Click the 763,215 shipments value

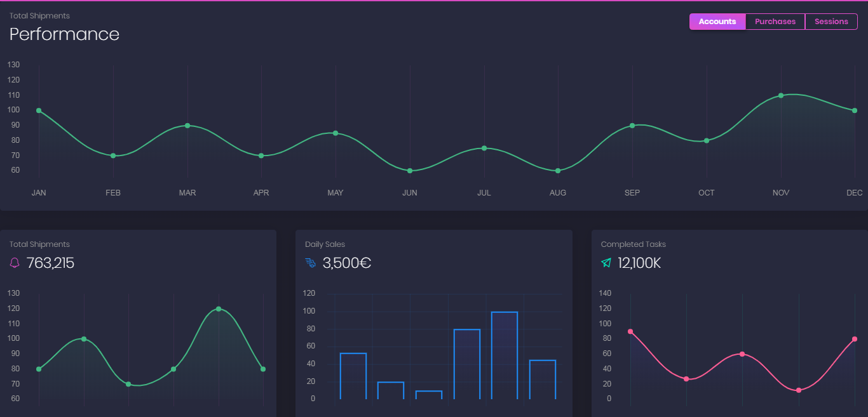[x=50, y=263]
